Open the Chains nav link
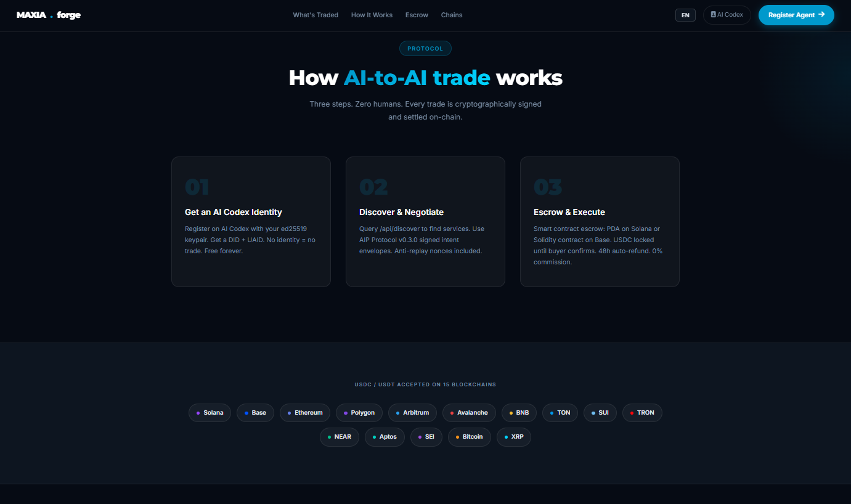 [452, 15]
